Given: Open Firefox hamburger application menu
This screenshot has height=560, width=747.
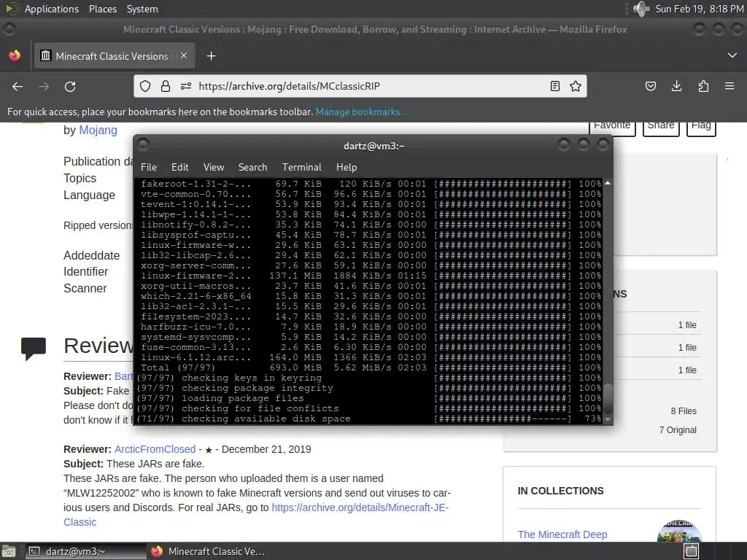Looking at the screenshot, I should (729, 86).
